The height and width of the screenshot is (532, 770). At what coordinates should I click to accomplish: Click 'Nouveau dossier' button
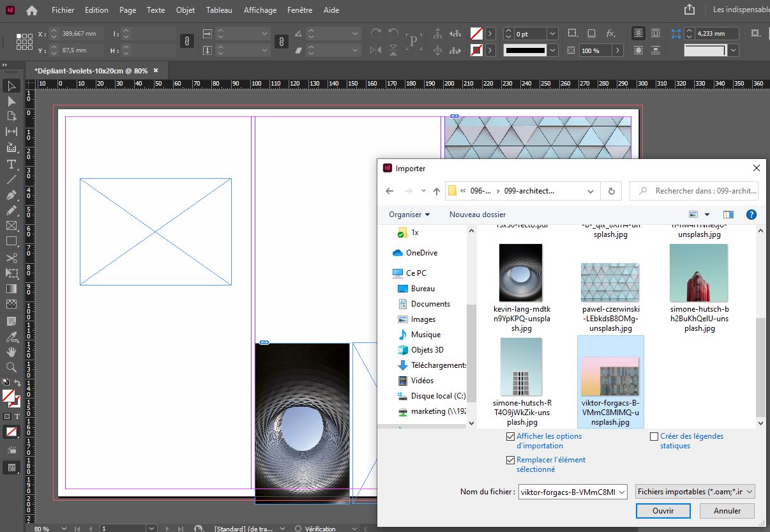click(478, 215)
